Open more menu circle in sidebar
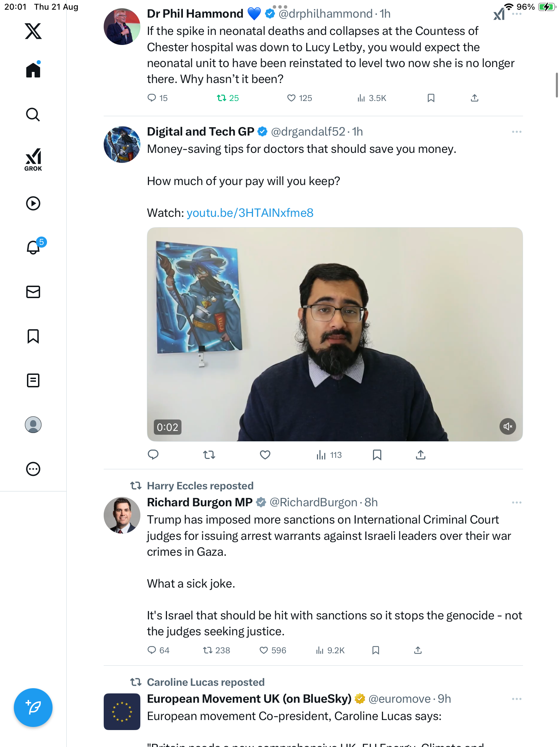The image size is (560, 747). coord(33,469)
